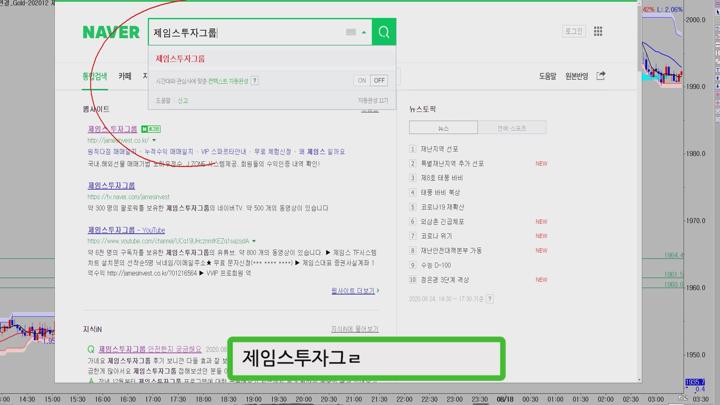The image size is (720, 405).
Task: Open first 제임스 투자그룹 website result
Action: pyautogui.click(x=112, y=129)
